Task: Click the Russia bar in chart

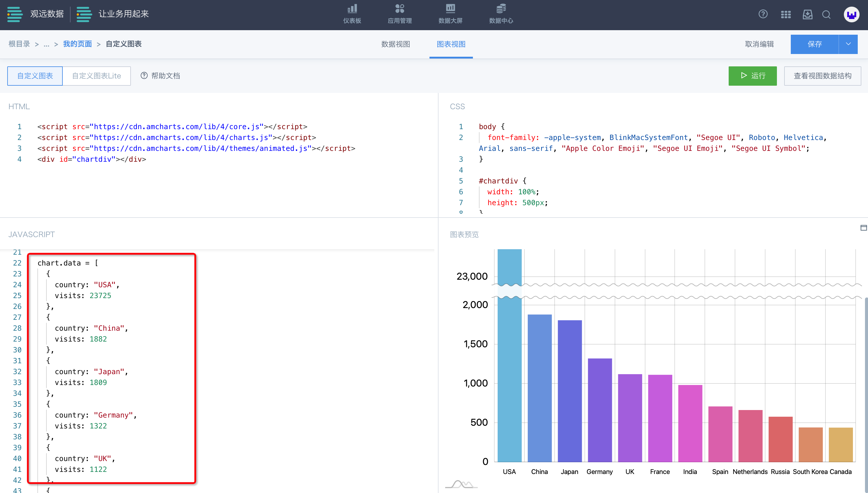Action: 780,439
